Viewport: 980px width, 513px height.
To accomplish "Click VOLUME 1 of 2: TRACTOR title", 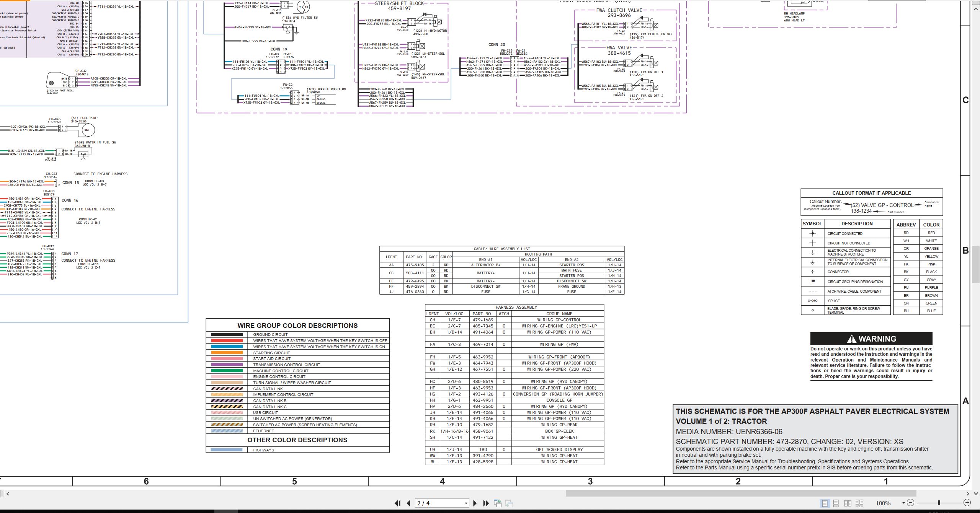I will pos(721,421).
